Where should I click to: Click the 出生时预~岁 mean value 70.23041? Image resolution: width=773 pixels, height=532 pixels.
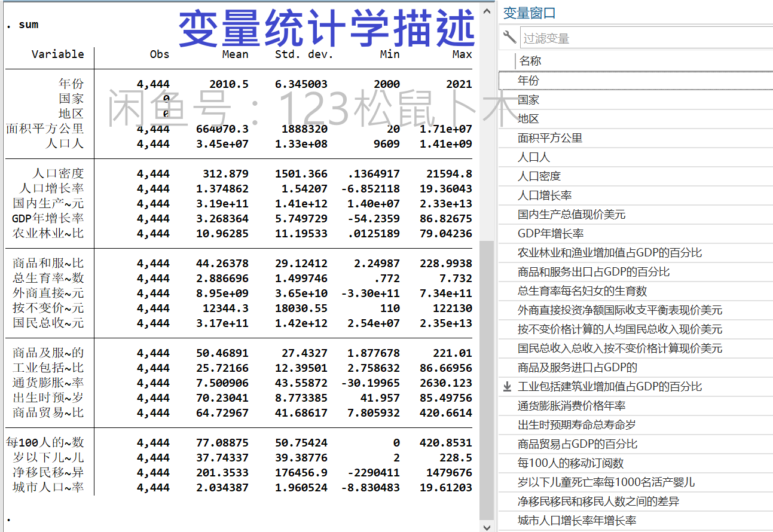[x=222, y=398]
